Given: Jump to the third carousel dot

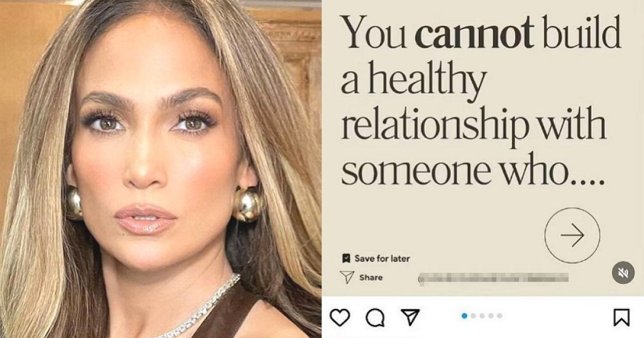Looking at the screenshot, I should tap(482, 316).
